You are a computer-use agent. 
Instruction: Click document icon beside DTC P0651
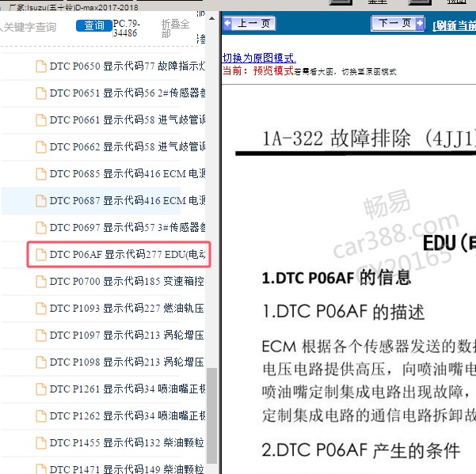[x=41, y=93]
